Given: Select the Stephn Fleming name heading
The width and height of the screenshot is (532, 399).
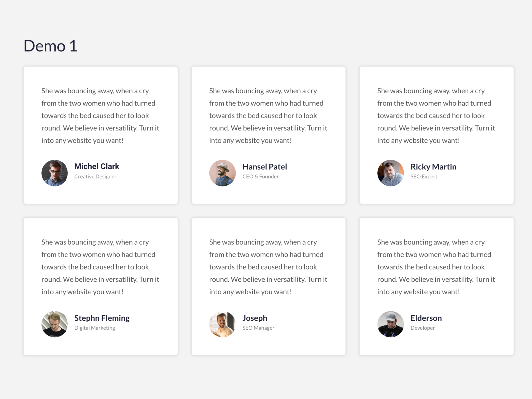Looking at the screenshot, I should point(102,318).
